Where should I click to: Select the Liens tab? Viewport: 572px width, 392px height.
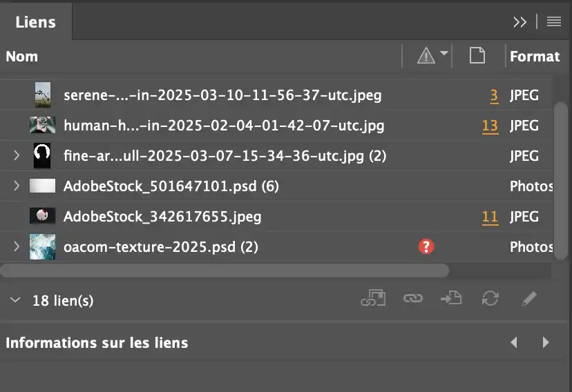point(35,22)
